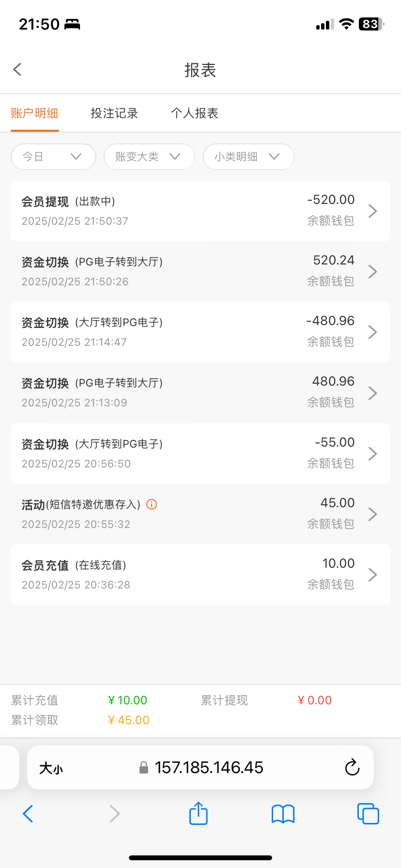
Task: Tap the orange info icon beside 活动
Action: [x=152, y=504]
